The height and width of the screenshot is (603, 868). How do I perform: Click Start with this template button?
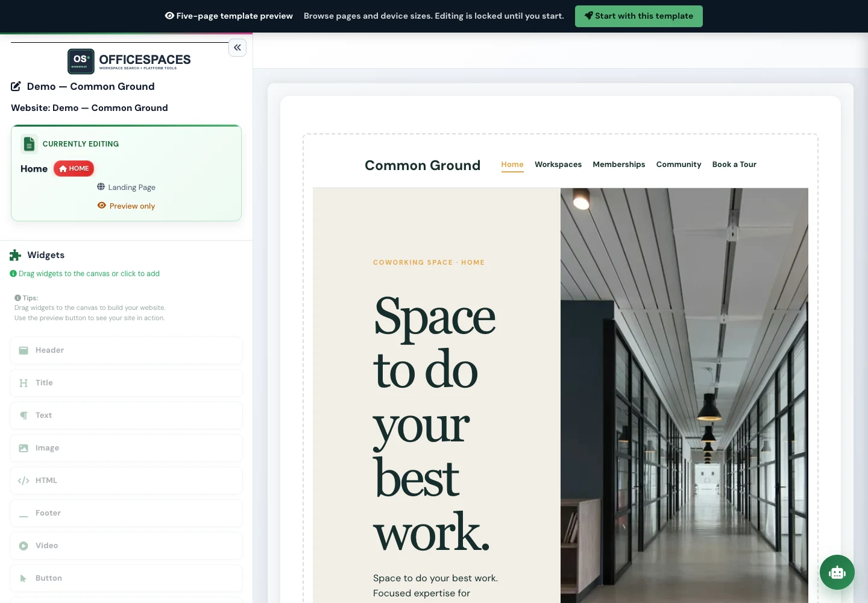click(639, 16)
